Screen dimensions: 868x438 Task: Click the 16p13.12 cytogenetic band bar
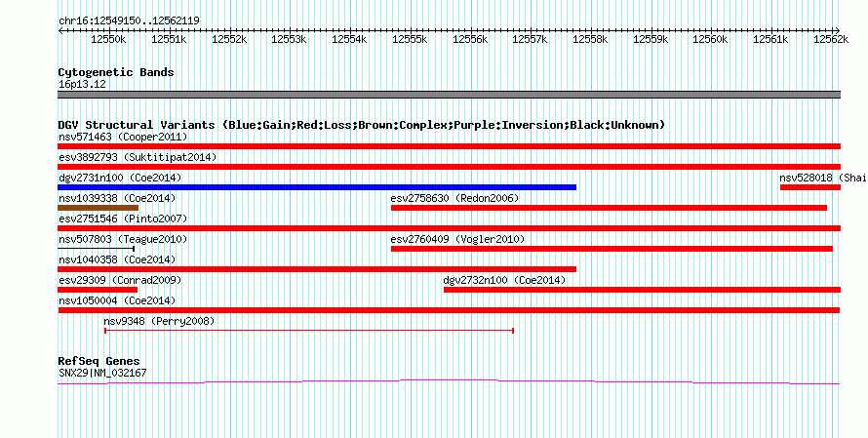coord(449,95)
